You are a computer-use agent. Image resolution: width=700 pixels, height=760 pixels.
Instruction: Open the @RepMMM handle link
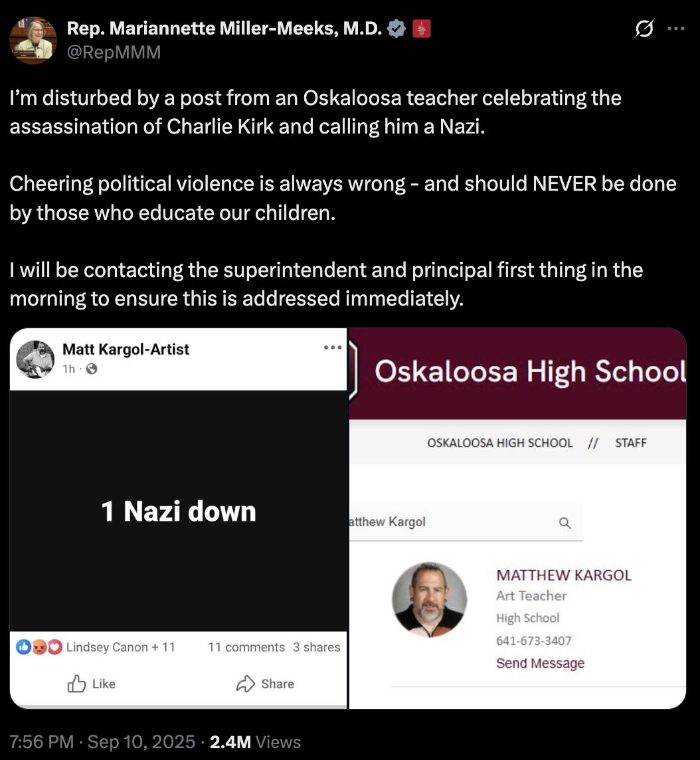[x=114, y=52]
